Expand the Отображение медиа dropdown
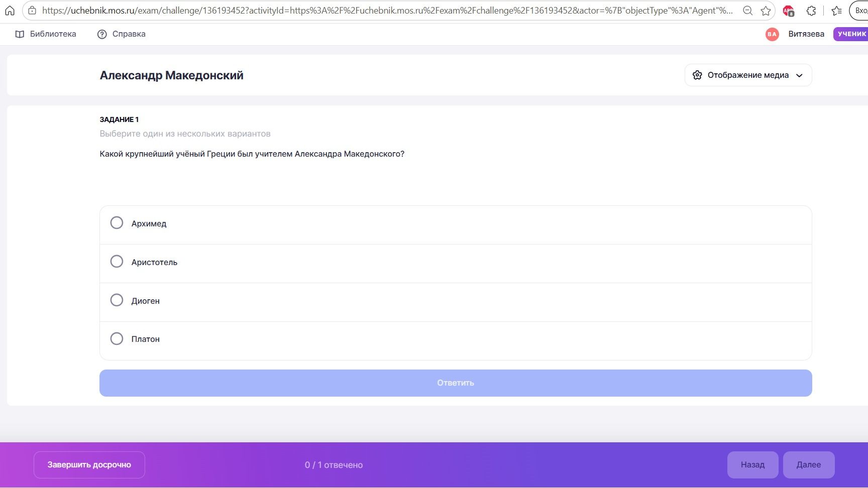868x488 pixels. tap(748, 75)
